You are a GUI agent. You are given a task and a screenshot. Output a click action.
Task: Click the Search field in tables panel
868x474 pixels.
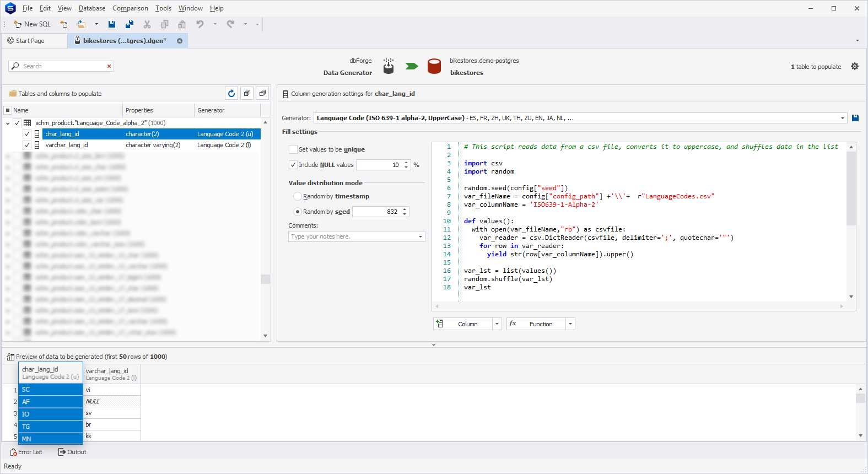click(61, 66)
